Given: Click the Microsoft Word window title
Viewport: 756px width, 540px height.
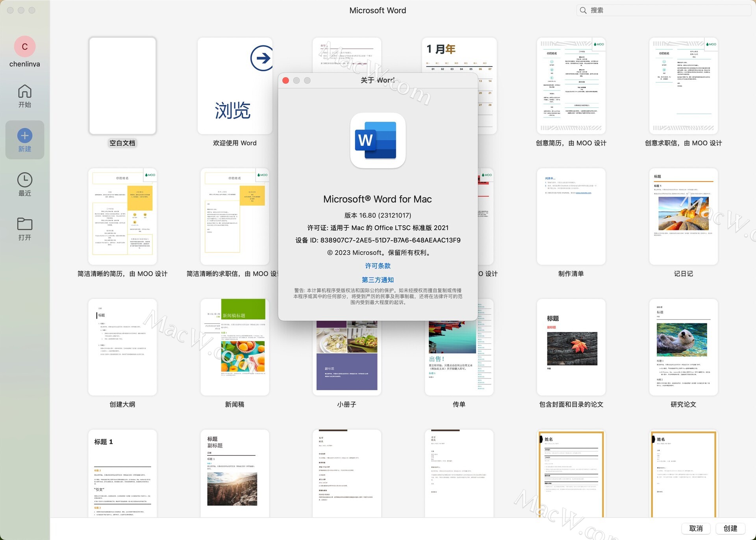Looking at the screenshot, I should click(378, 10).
